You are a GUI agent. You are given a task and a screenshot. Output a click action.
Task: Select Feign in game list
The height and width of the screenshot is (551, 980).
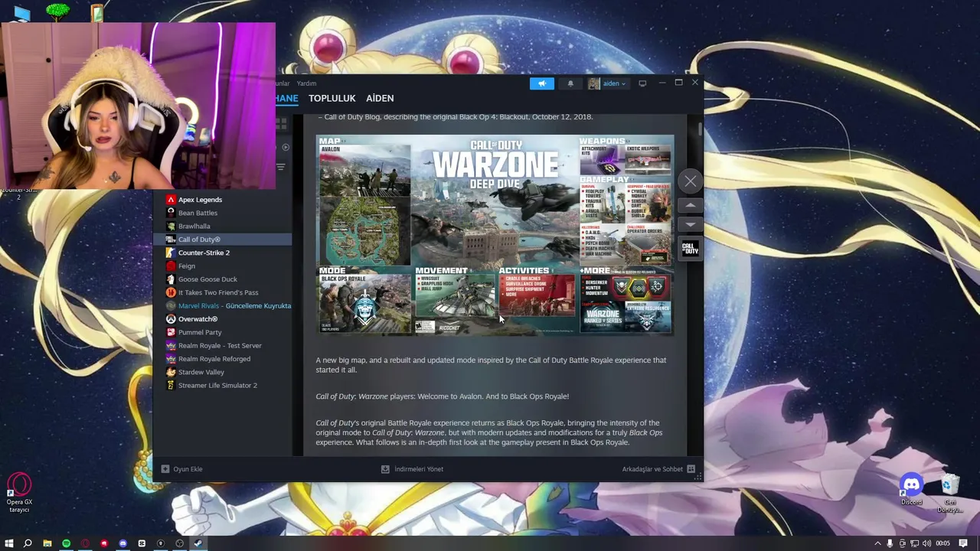click(x=222, y=266)
